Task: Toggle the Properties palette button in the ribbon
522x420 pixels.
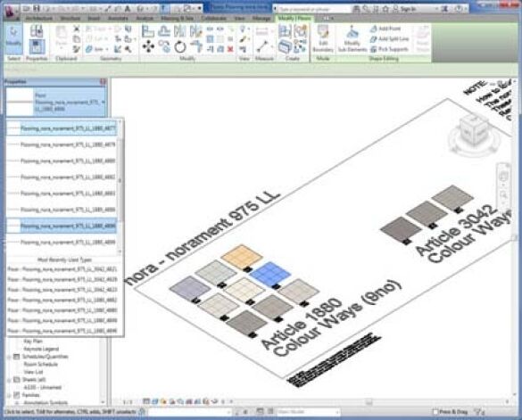Action: [x=37, y=47]
